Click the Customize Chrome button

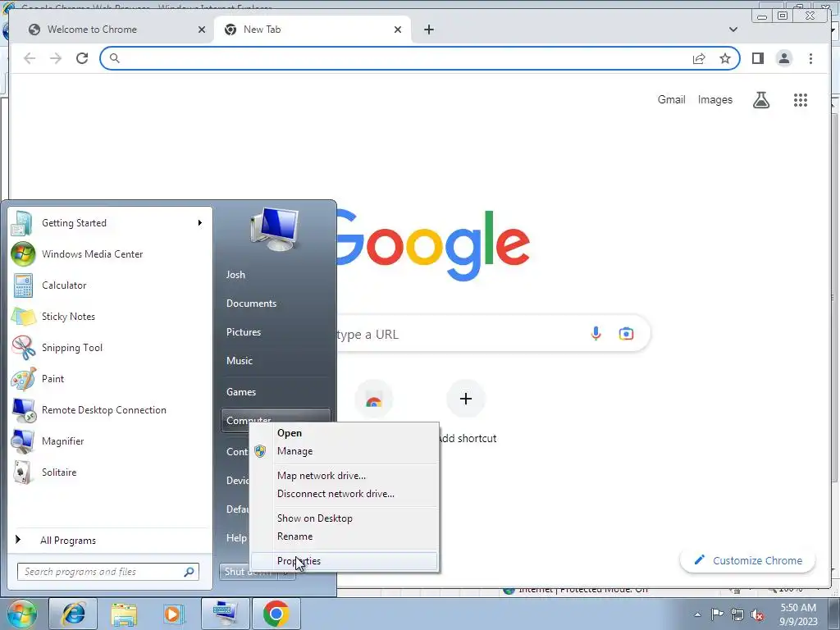[748, 560]
